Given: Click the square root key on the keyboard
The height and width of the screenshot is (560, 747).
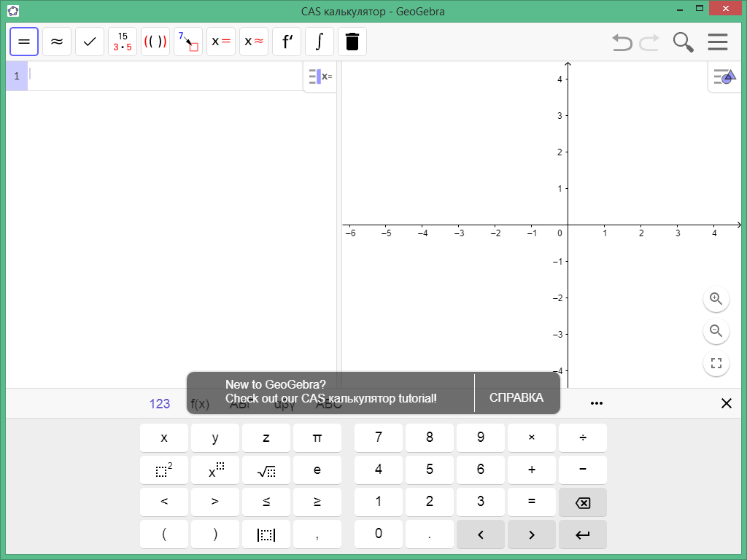Looking at the screenshot, I should [266, 470].
